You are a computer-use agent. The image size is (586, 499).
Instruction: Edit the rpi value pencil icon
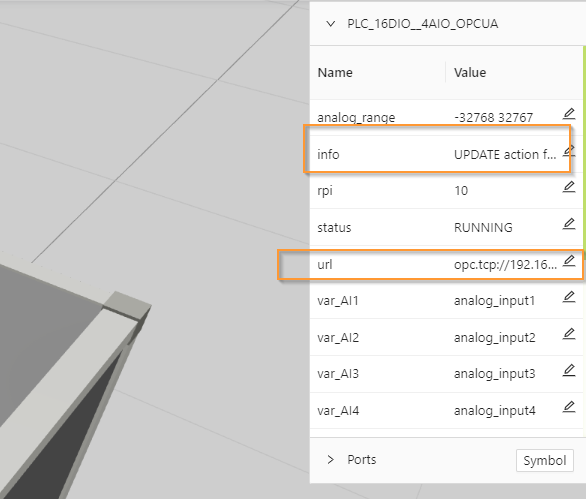click(569, 187)
